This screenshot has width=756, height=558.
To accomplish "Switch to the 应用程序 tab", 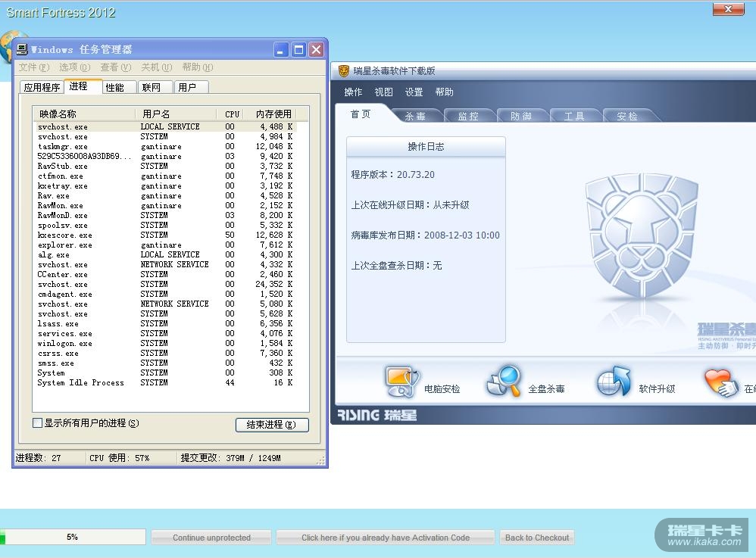I will pyautogui.click(x=42, y=87).
